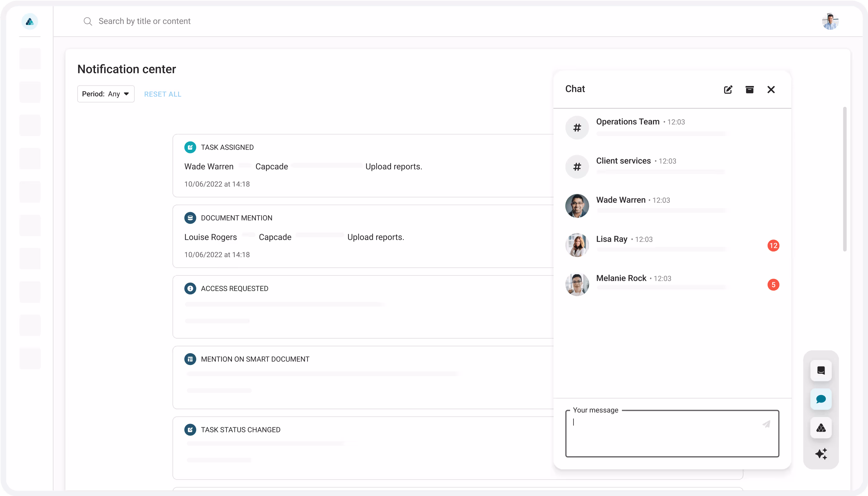Expand the Period filter dropdown
This screenshot has height=496, width=868.
pyautogui.click(x=106, y=94)
